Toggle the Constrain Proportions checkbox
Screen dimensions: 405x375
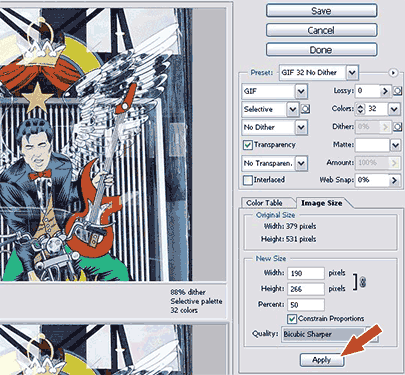pos(292,319)
